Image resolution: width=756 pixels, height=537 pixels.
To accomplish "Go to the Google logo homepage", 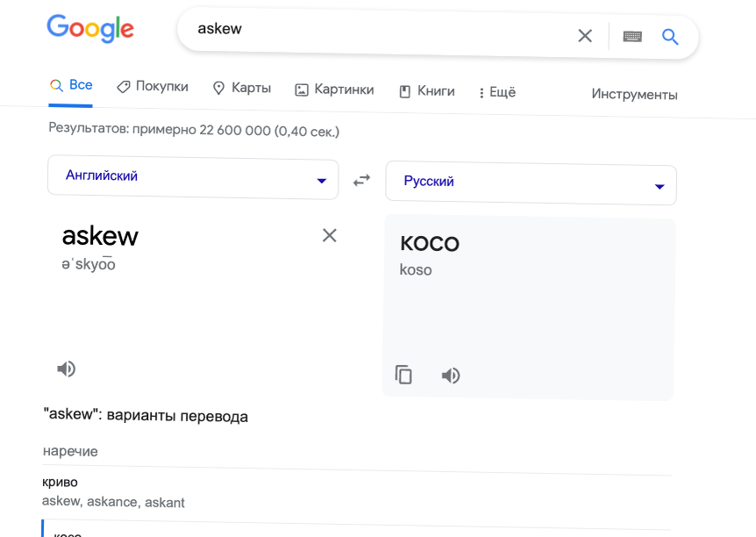I will point(90,28).
